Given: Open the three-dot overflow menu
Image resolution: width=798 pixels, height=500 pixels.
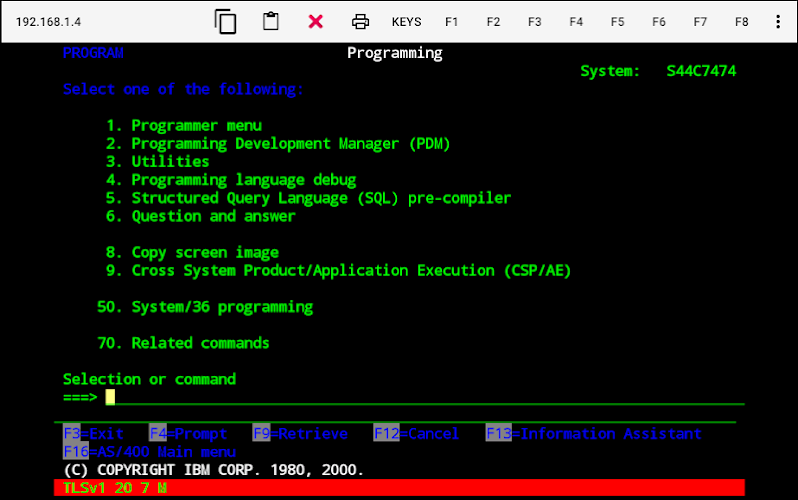Looking at the screenshot, I should (778, 21).
